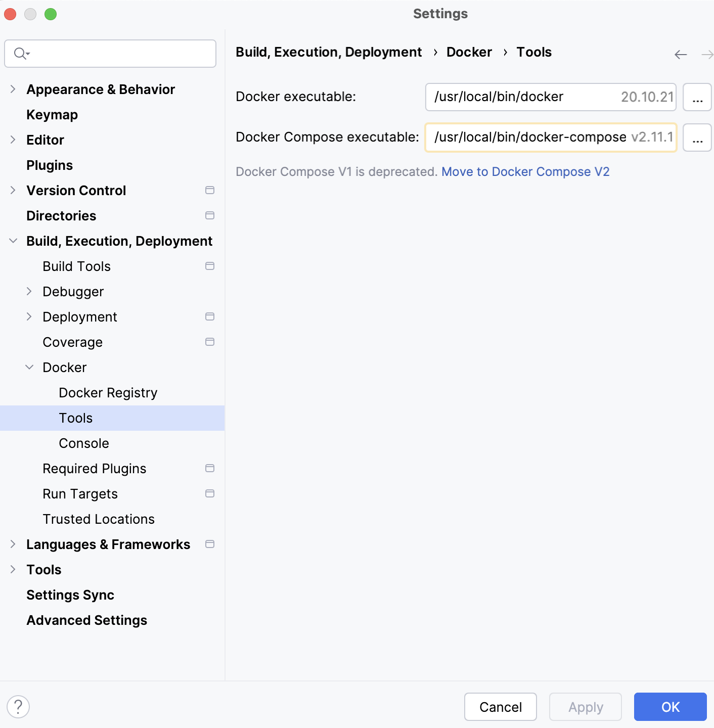Viewport: 714px width, 728px height.
Task: Open the Keymap settings page
Action: pos(52,115)
